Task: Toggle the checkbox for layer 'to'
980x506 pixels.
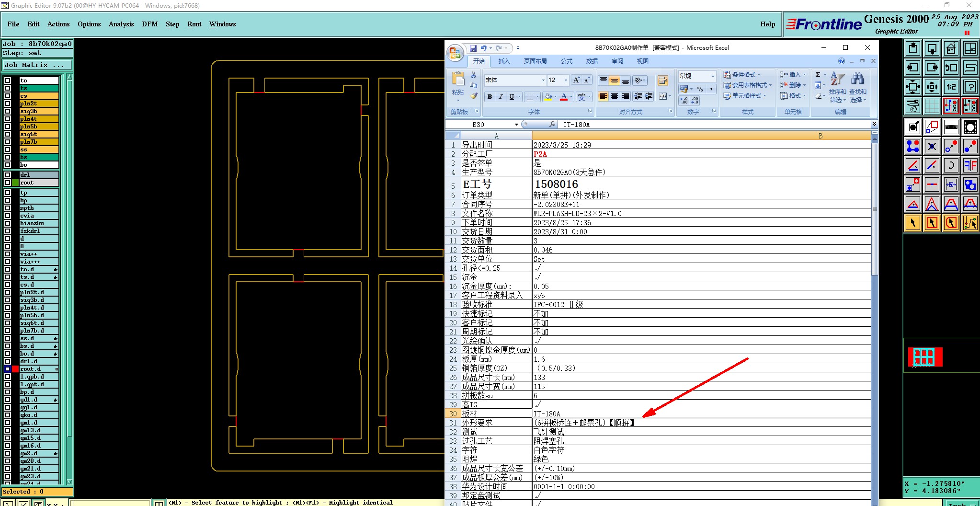Action: point(8,80)
